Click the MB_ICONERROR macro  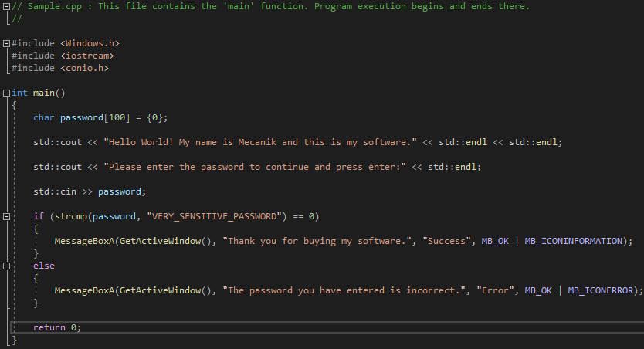click(601, 290)
